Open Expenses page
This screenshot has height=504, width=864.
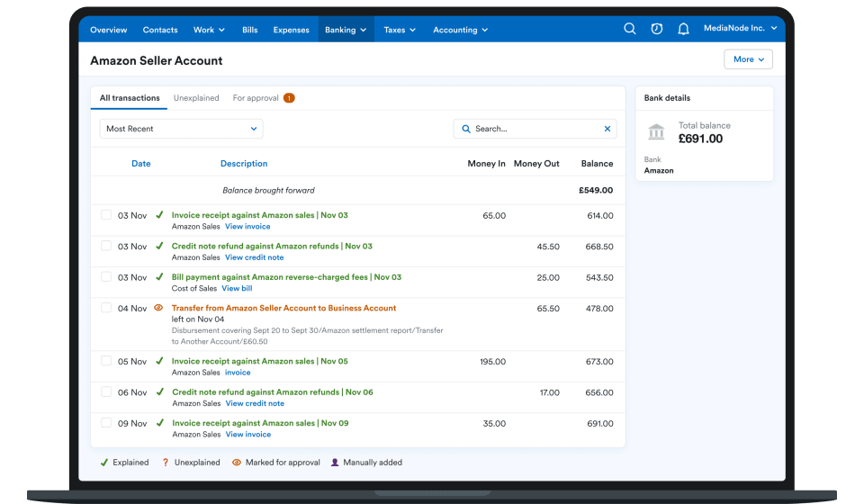pyautogui.click(x=291, y=30)
